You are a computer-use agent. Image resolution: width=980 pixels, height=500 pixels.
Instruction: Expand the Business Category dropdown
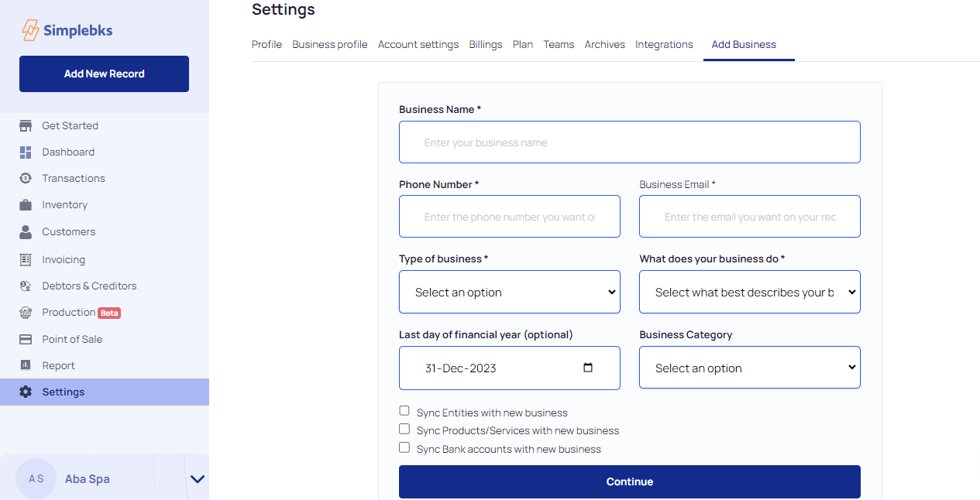pyautogui.click(x=749, y=368)
